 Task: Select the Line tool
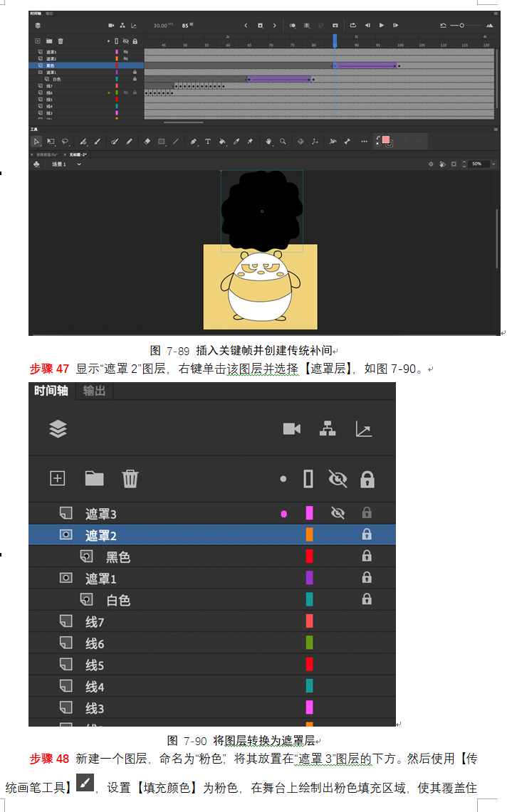click(x=176, y=142)
